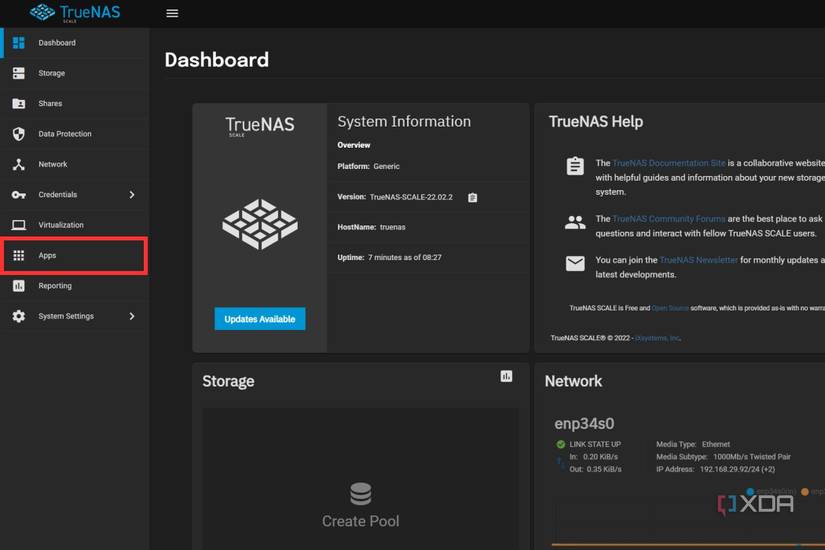This screenshot has height=550, width=825.
Task: Click the Media Type Ethernet text
Action: [x=693, y=444]
